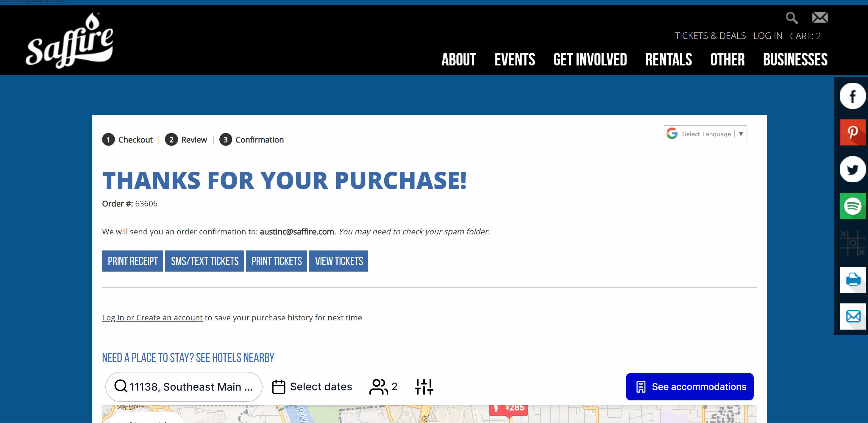Image resolution: width=868 pixels, height=423 pixels.
Task: Click the See accommodations button
Action: [689, 387]
